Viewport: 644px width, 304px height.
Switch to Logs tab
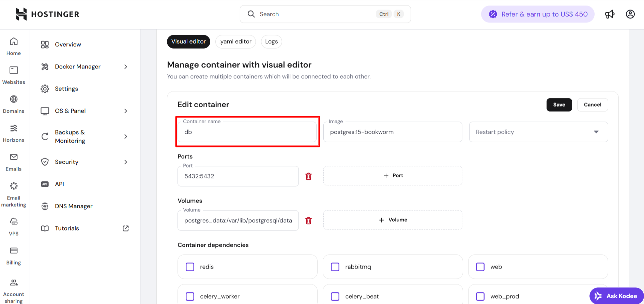[x=271, y=42]
